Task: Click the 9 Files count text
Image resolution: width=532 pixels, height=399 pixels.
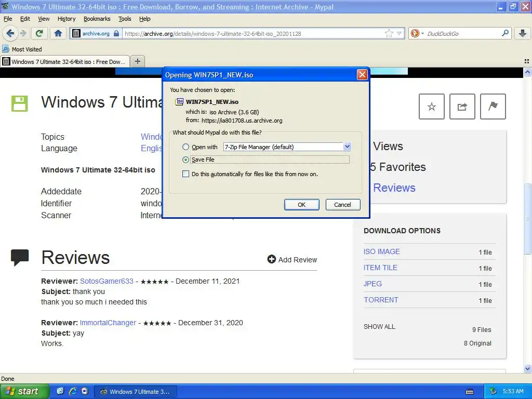Action: tap(482, 330)
